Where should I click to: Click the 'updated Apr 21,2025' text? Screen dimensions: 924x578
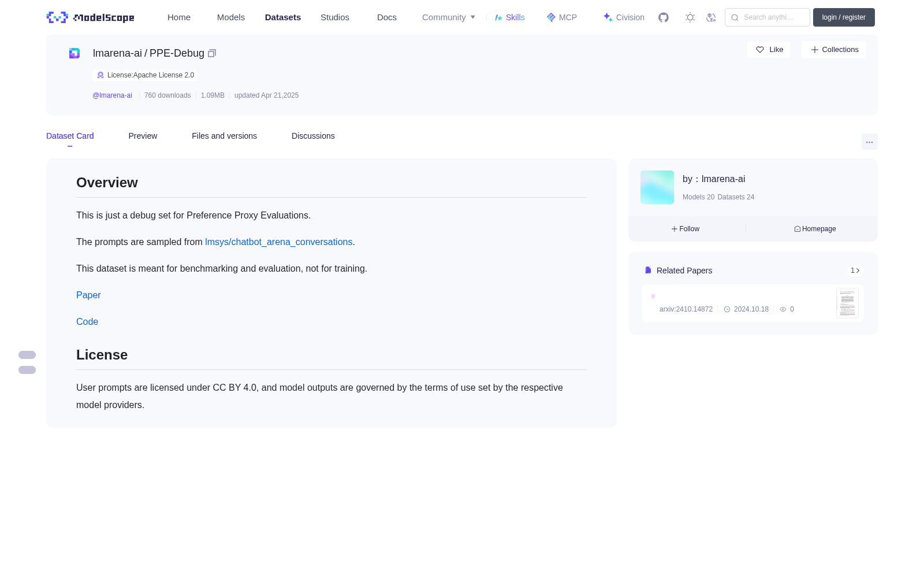[x=266, y=95]
